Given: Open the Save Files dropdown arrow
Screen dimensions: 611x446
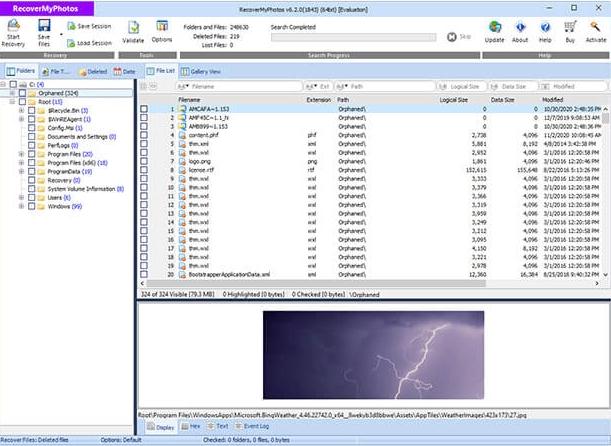Looking at the screenshot, I should coord(61,33).
